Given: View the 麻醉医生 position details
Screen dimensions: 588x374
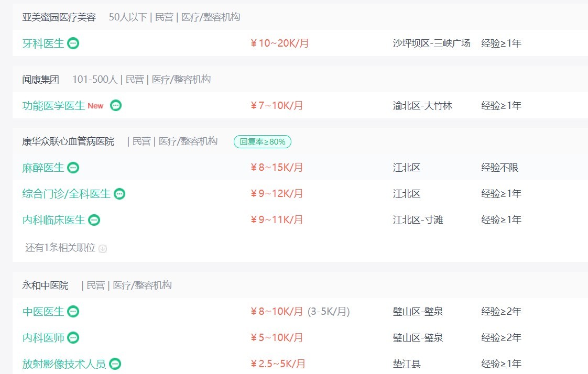Looking at the screenshot, I should (x=43, y=168).
